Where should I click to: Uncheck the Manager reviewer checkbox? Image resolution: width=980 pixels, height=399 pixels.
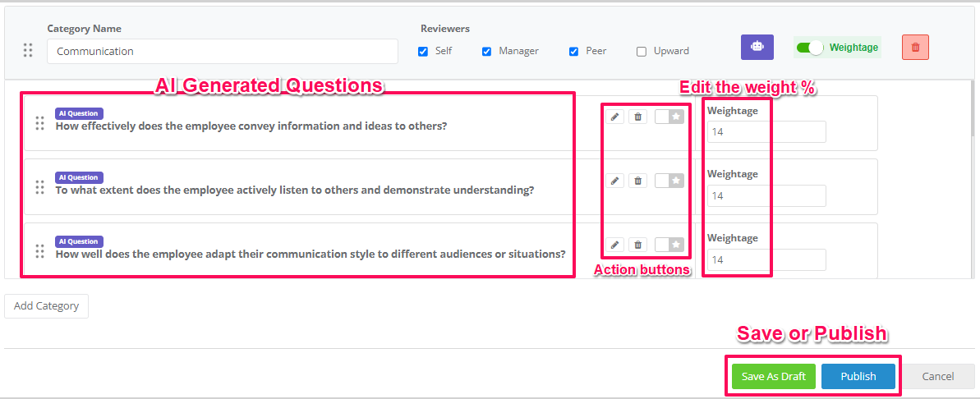(x=487, y=52)
